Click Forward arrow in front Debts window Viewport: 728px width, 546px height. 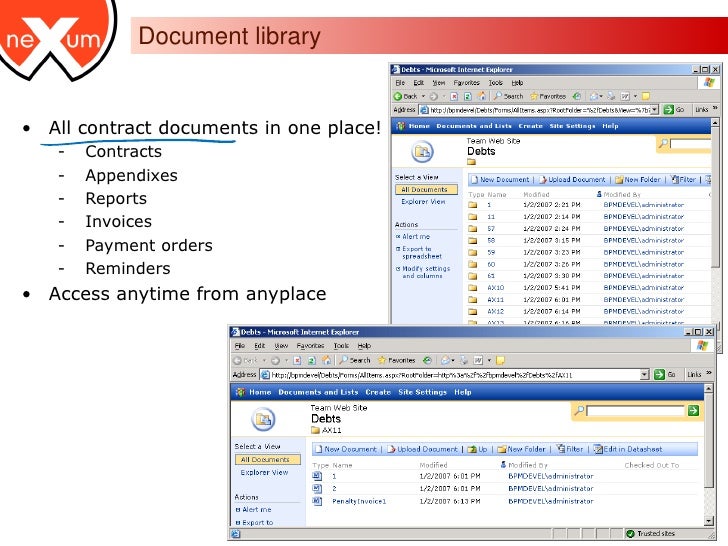click(275, 360)
